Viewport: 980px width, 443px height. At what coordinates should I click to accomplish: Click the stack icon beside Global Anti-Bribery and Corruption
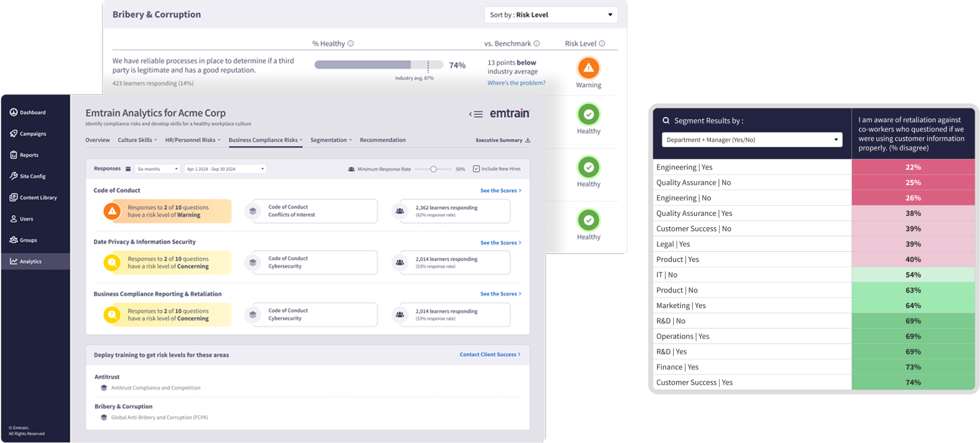pyautogui.click(x=104, y=417)
